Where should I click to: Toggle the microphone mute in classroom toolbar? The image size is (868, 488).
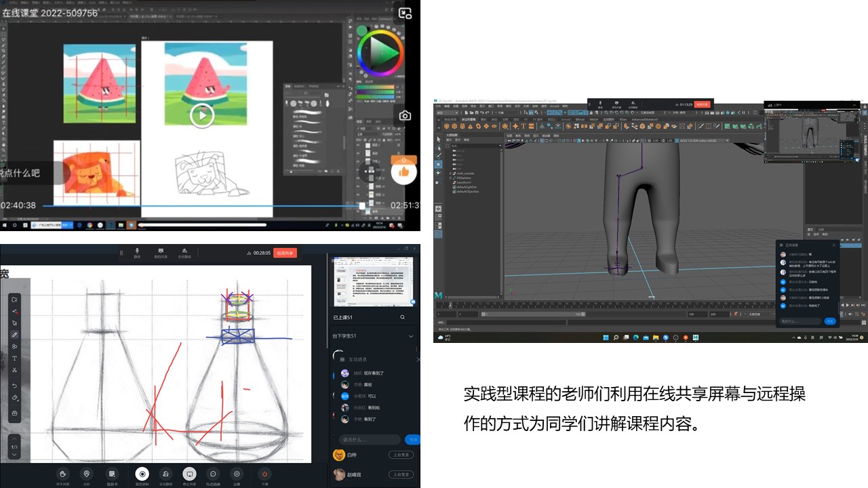pos(138,251)
